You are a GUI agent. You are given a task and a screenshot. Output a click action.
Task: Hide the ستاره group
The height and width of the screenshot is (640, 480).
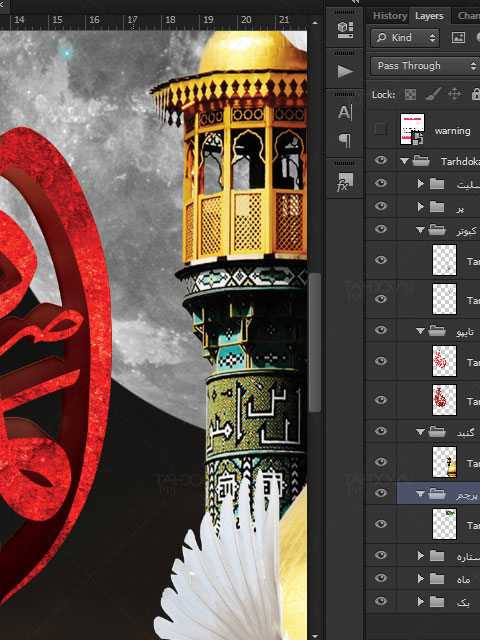pyautogui.click(x=381, y=555)
